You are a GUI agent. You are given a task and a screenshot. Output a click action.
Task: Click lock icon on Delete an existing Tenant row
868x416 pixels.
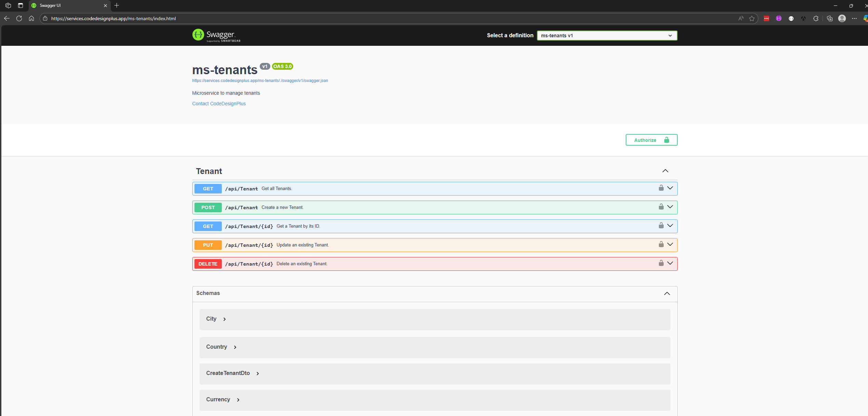point(661,263)
